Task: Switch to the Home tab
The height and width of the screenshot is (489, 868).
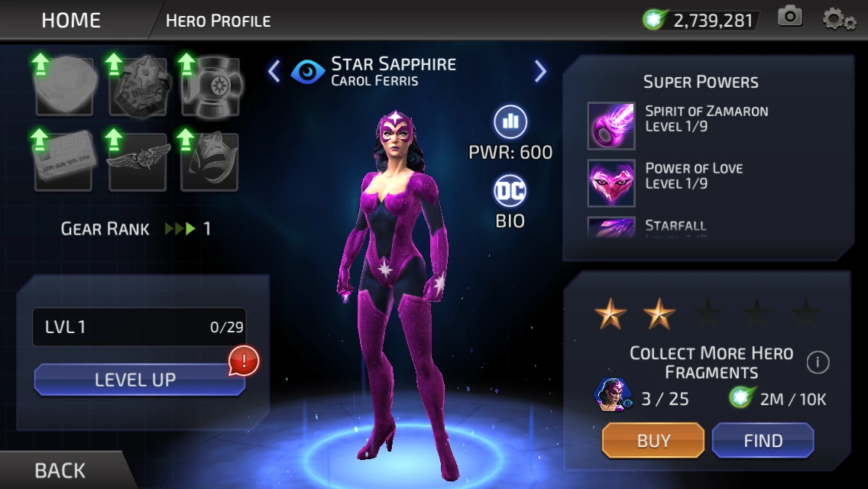Action: pyautogui.click(x=71, y=20)
